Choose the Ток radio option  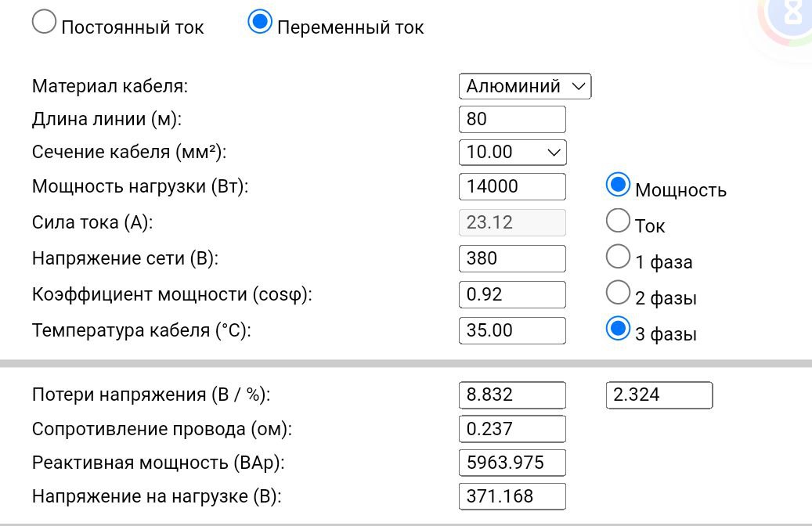pos(618,221)
